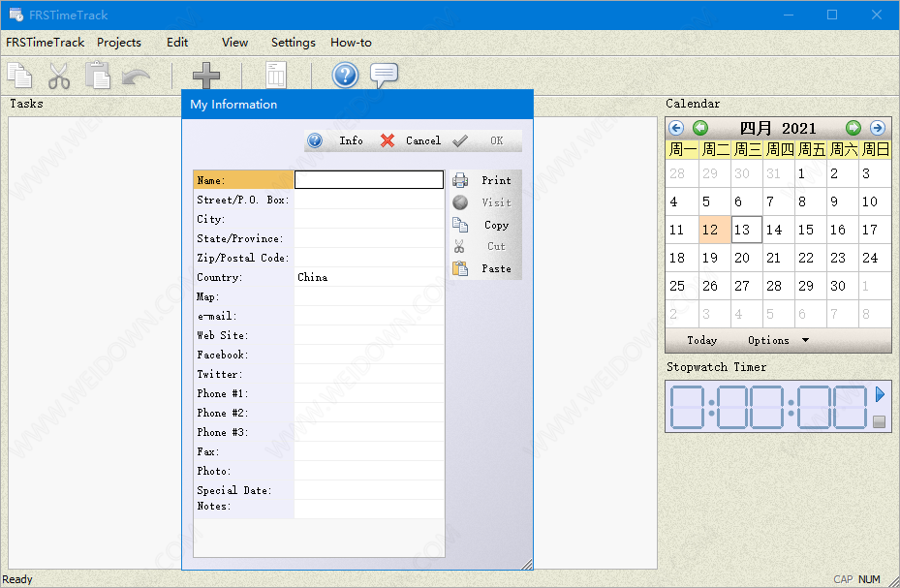Viewport: 900px width, 588px height.
Task: Click the Special Date input field
Action: coord(369,490)
